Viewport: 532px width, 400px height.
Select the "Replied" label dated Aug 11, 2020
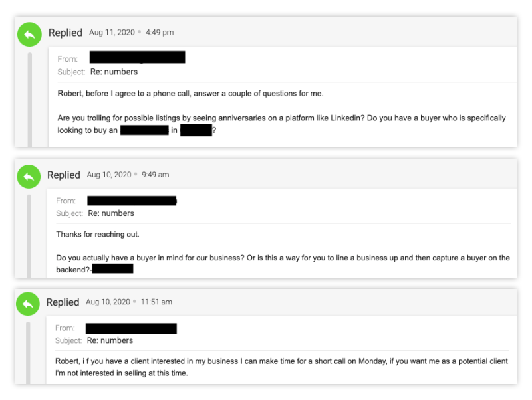(65, 33)
